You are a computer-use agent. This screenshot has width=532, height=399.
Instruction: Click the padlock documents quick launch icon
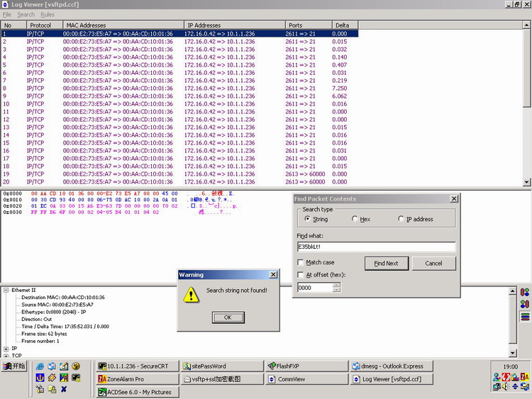pyautogui.click(x=52, y=389)
